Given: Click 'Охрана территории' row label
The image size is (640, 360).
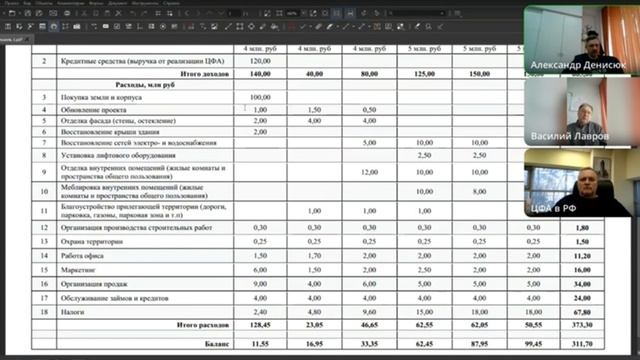Looking at the screenshot, I should 92,242.
